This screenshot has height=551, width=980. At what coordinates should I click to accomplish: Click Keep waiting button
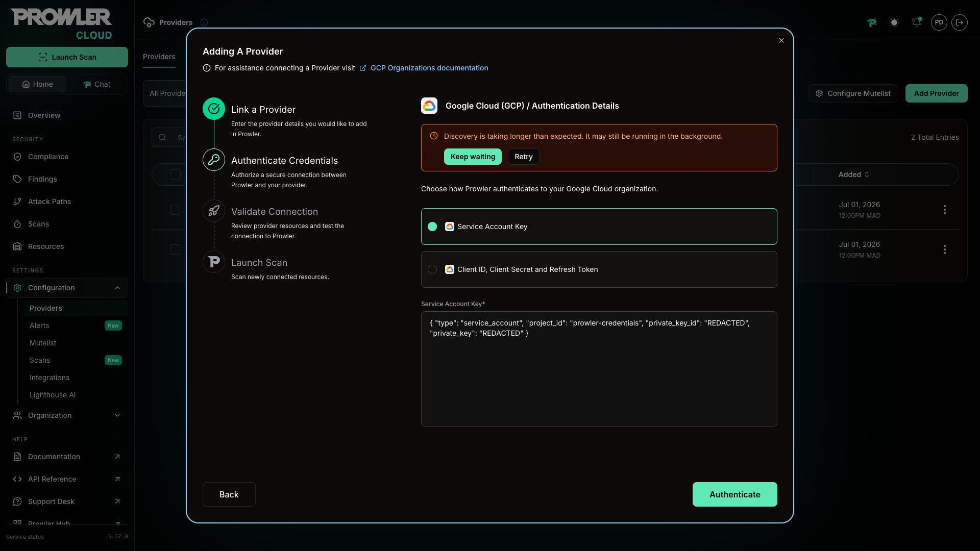(473, 157)
